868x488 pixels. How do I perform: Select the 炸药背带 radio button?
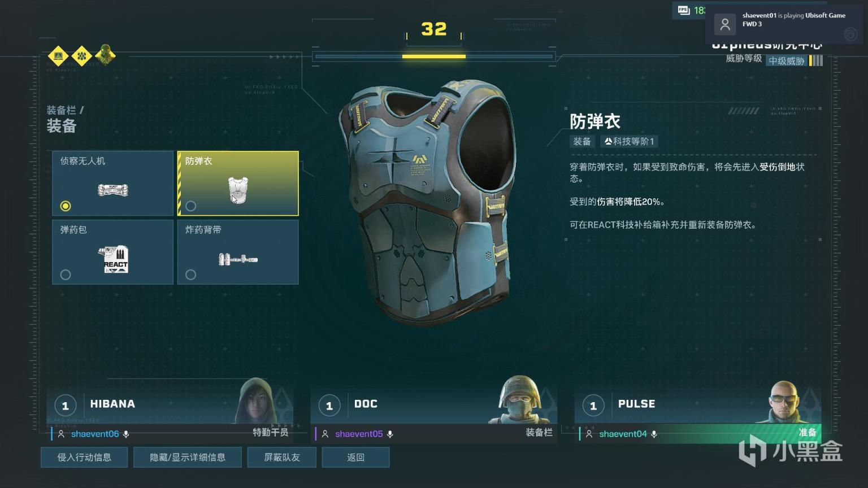pyautogui.click(x=191, y=274)
